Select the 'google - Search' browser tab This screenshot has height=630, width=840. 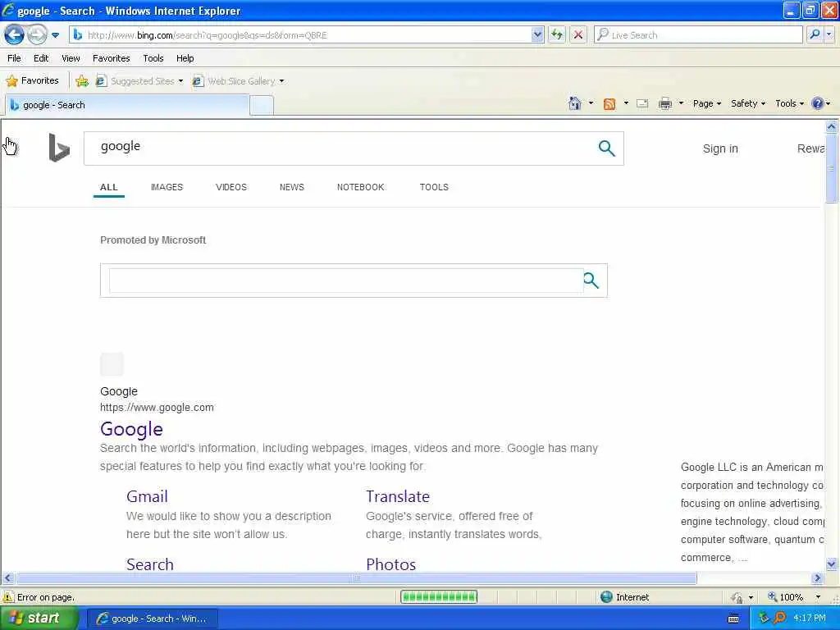pos(127,105)
